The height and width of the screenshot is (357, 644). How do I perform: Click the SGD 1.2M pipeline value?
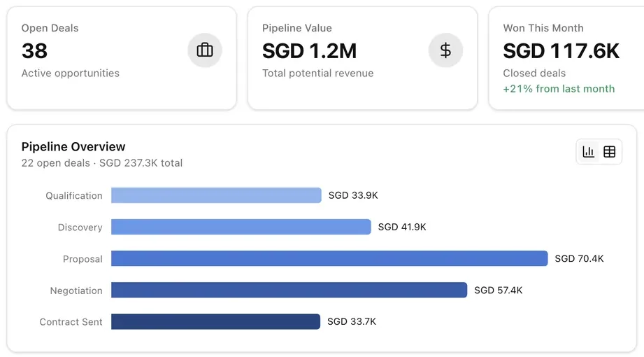tap(309, 51)
